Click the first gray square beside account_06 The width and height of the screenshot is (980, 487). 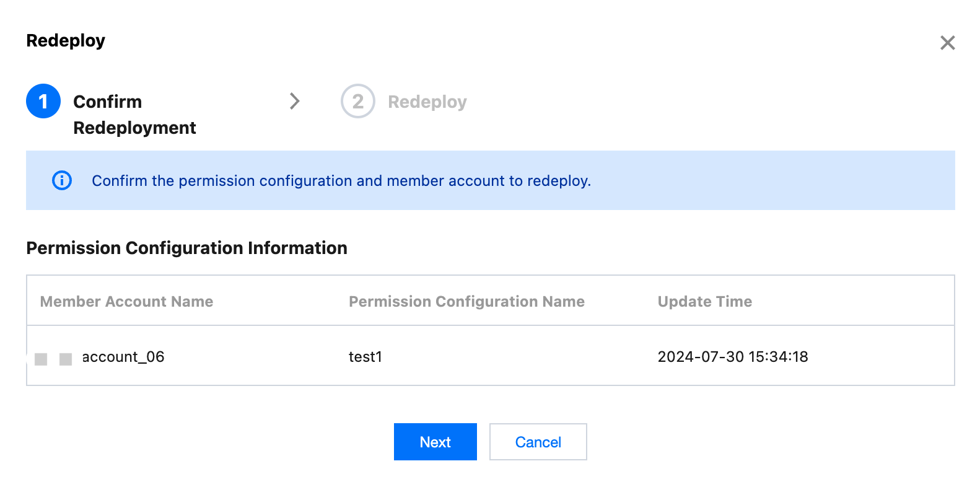pos(41,359)
